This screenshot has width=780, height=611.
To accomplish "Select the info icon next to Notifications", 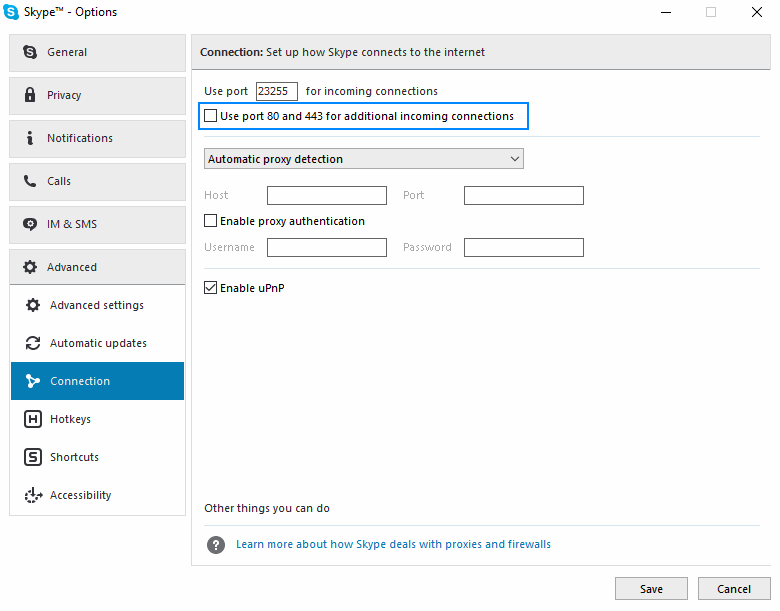I will coord(30,138).
